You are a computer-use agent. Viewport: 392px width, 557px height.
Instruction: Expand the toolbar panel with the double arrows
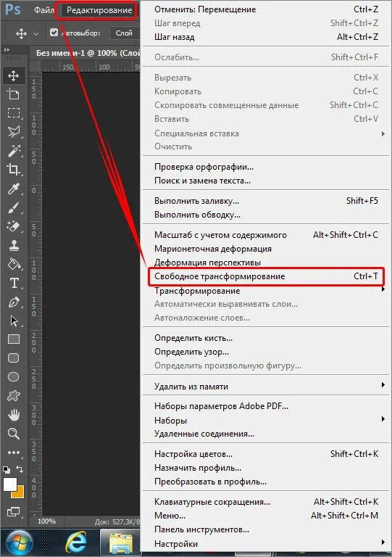click(7, 50)
